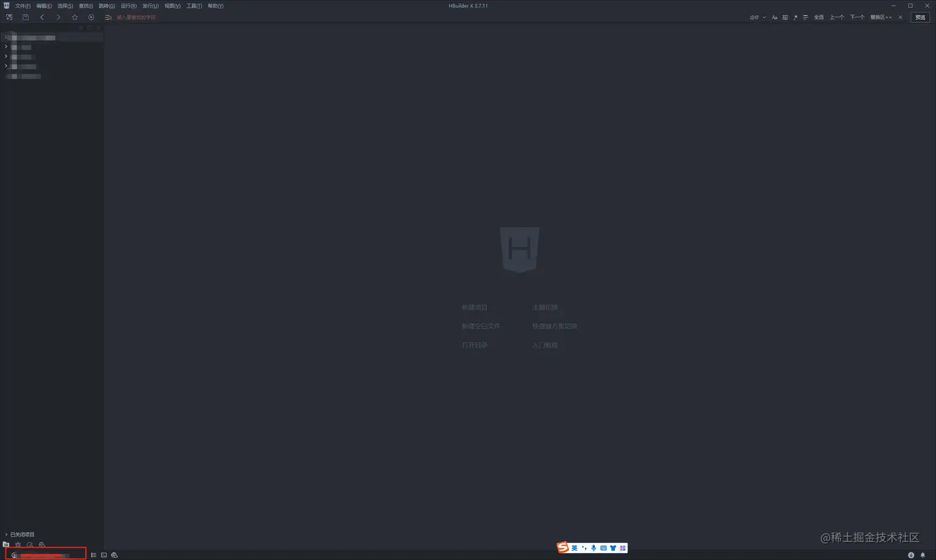Expand the 替换区 replace area
936x560 pixels.
coord(881,17)
